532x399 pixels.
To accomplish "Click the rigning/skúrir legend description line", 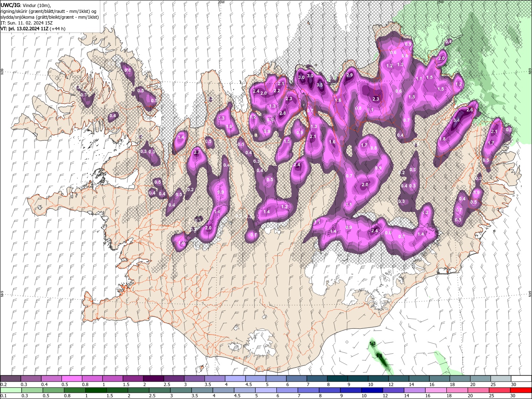I will point(49,11).
